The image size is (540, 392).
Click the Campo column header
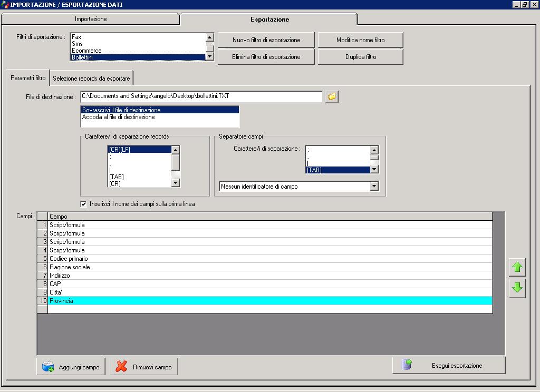(x=270, y=217)
